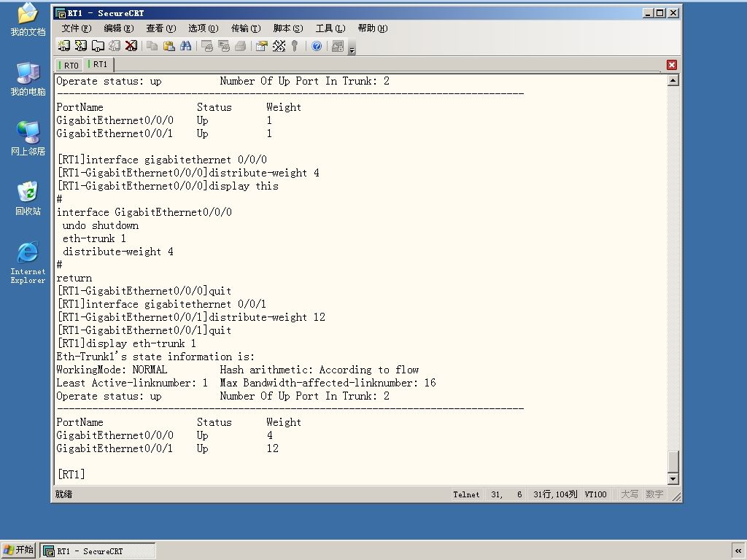747x560 pixels.
Task: Select 网上邻居 desktop icon
Action: click(x=28, y=139)
